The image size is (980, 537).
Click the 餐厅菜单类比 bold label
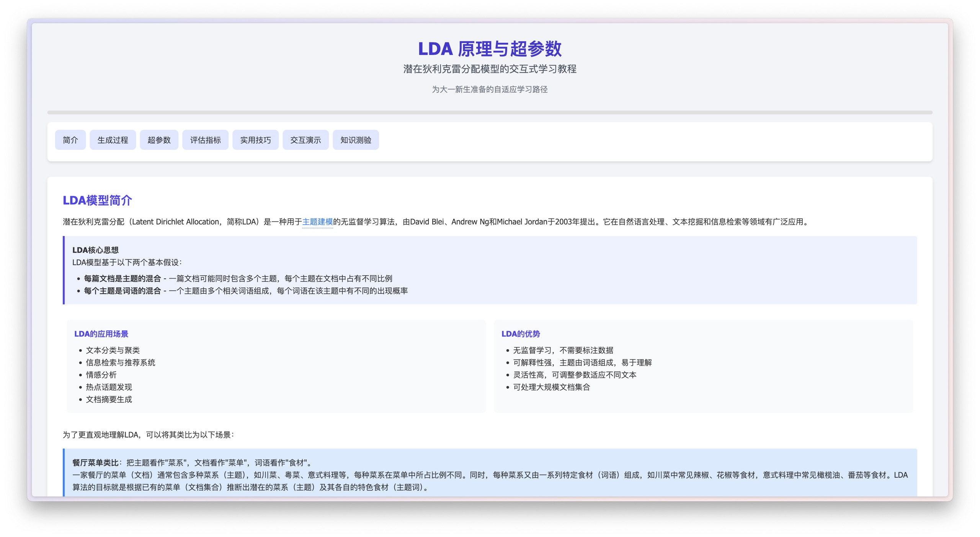(x=95, y=463)
